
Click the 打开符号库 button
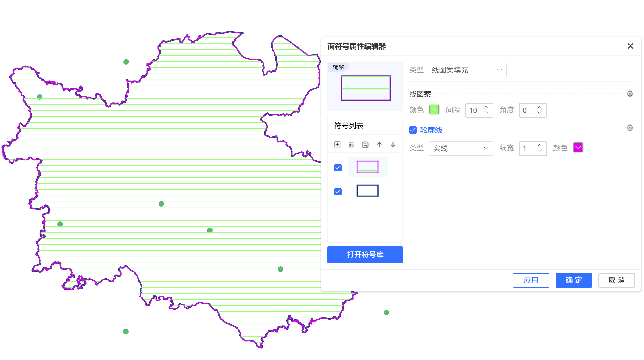click(x=365, y=255)
